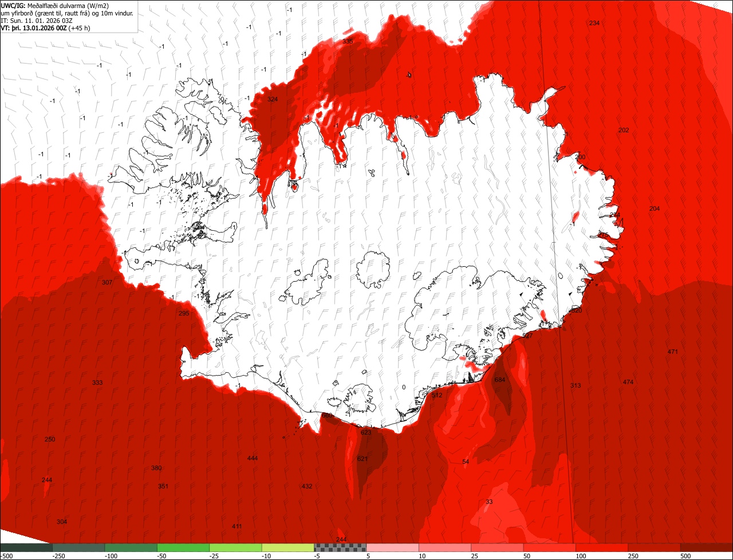Select the 351 flux value
The height and width of the screenshot is (560, 733).
click(x=163, y=487)
